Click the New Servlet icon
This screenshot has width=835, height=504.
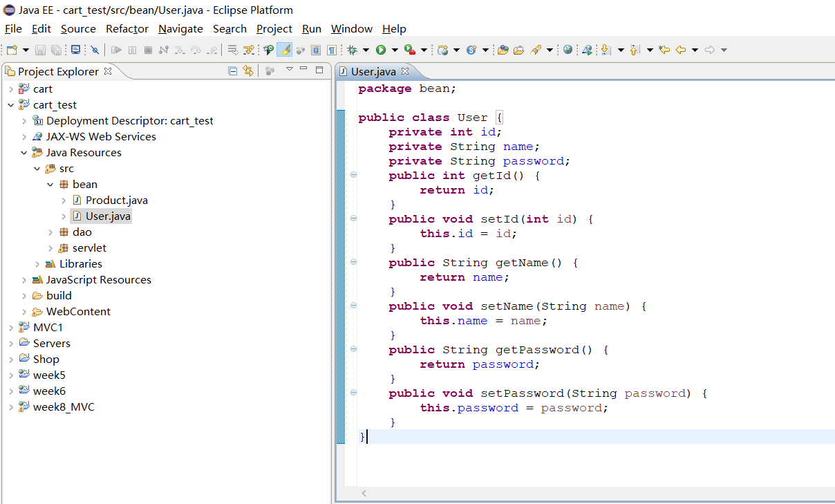coord(471,50)
